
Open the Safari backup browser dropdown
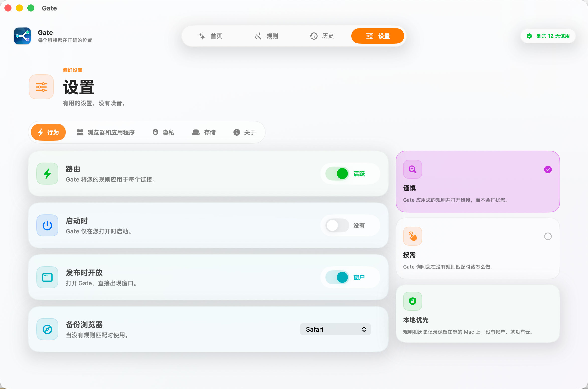[335, 329]
